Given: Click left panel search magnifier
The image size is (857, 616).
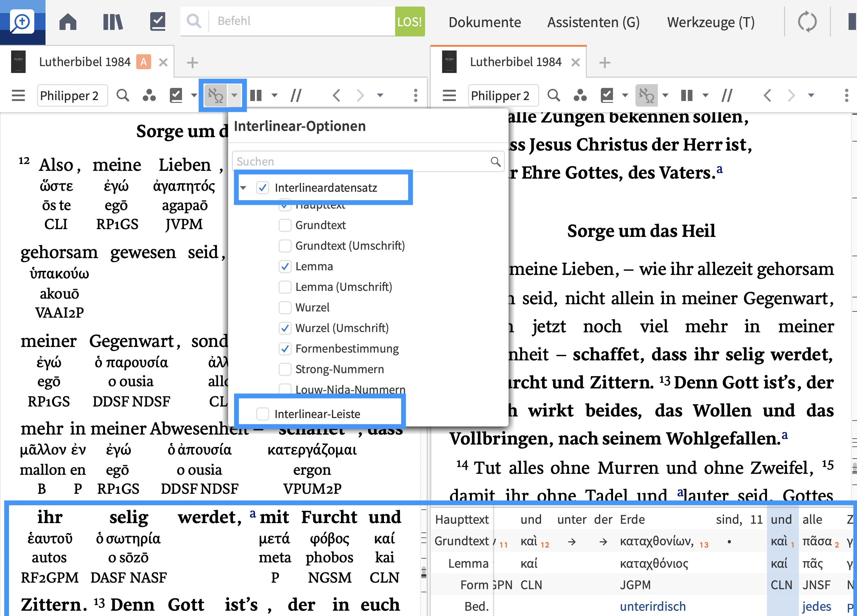Looking at the screenshot, I should click(x=122, y=95).
